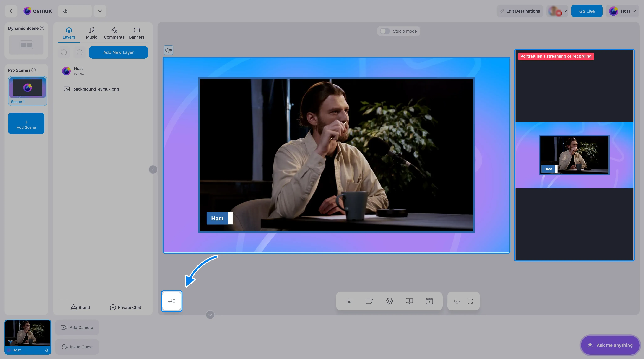Click the Add Camera button
The width and height of the screenshot is (644, 359).
pos(77,328)
